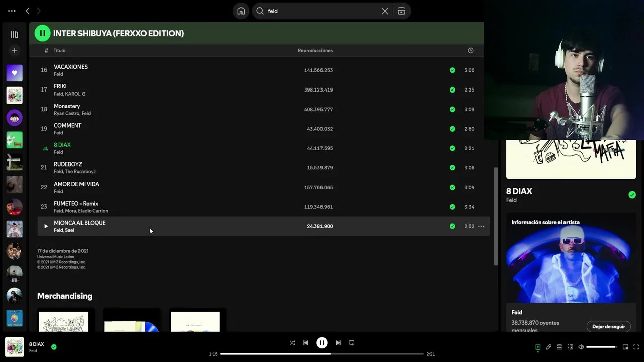This screenshot has width=644, height=362.
Task: Show lyrics with microphone icon
Action: coord(549,347)
